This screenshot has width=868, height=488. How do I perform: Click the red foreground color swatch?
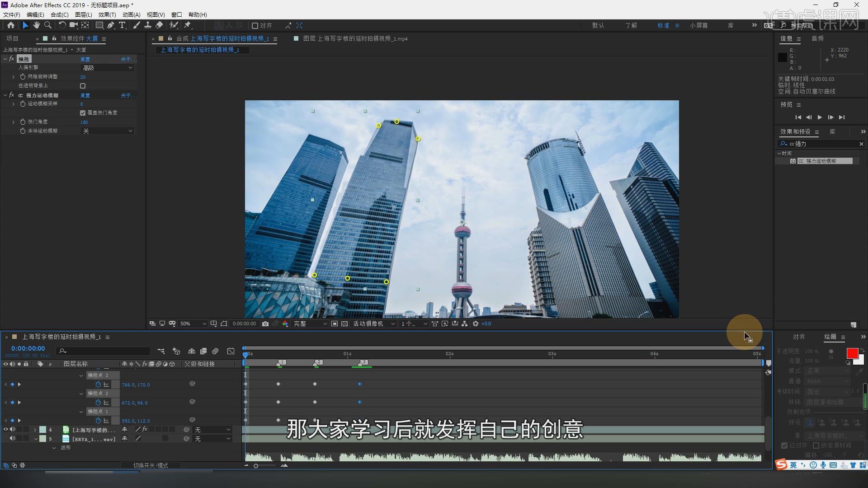tap(852, 353)
